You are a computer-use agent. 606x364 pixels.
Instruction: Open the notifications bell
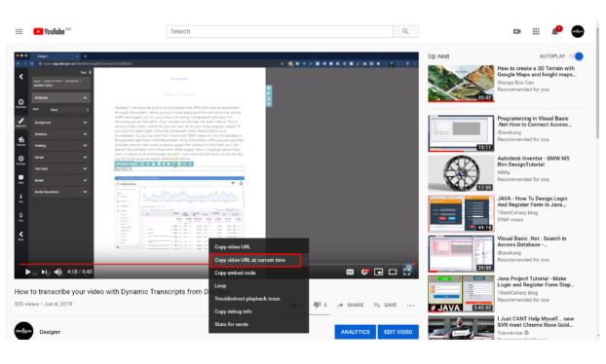point(555,32)
